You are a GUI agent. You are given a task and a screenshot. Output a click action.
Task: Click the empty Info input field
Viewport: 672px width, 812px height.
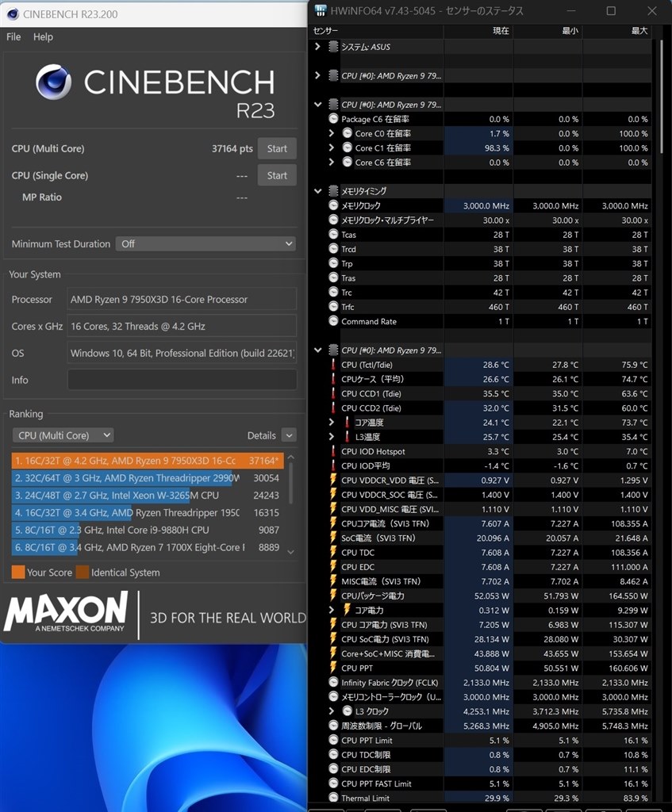tap(182, 380)
